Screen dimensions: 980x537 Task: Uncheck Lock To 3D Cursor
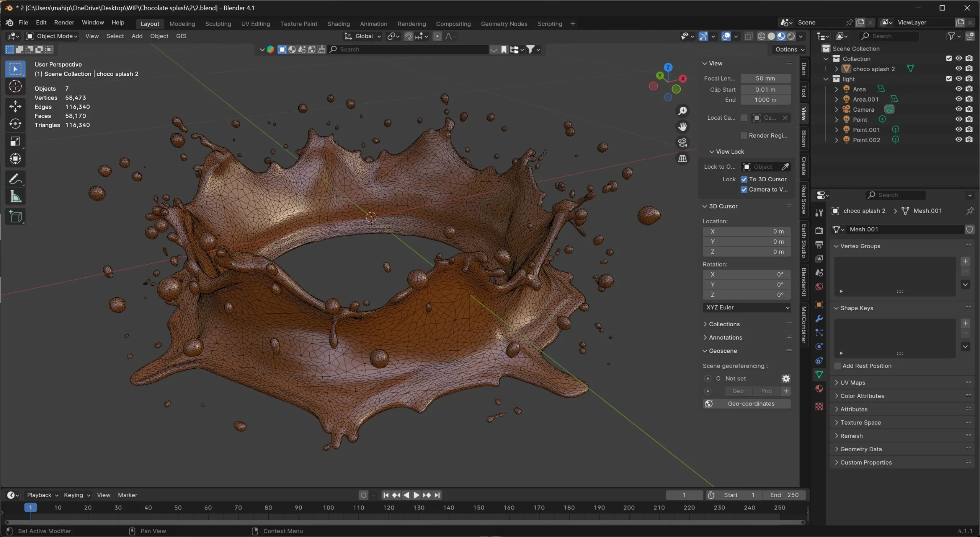[744, 179]
